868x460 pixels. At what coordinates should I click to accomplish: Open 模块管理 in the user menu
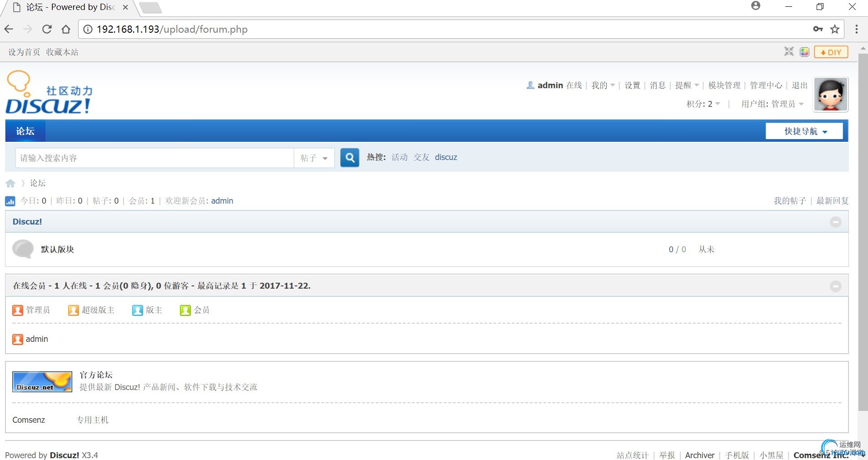[724, 85]
